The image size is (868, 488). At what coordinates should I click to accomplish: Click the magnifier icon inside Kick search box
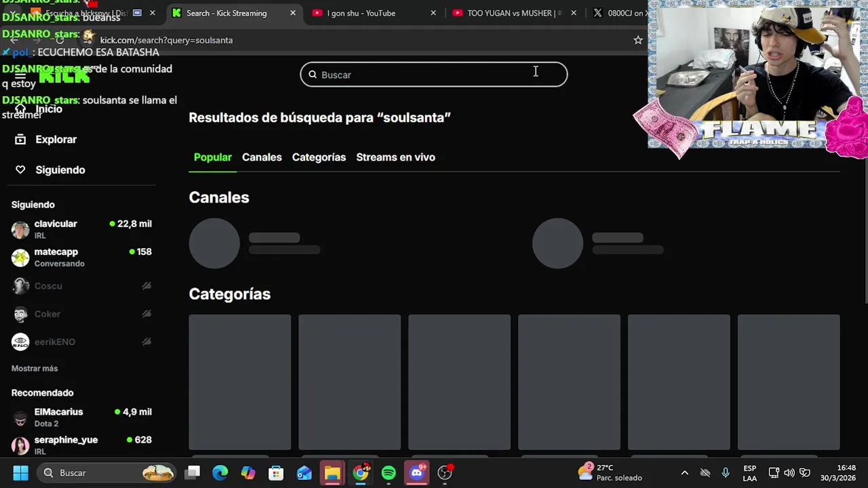[x=313, y=75]
